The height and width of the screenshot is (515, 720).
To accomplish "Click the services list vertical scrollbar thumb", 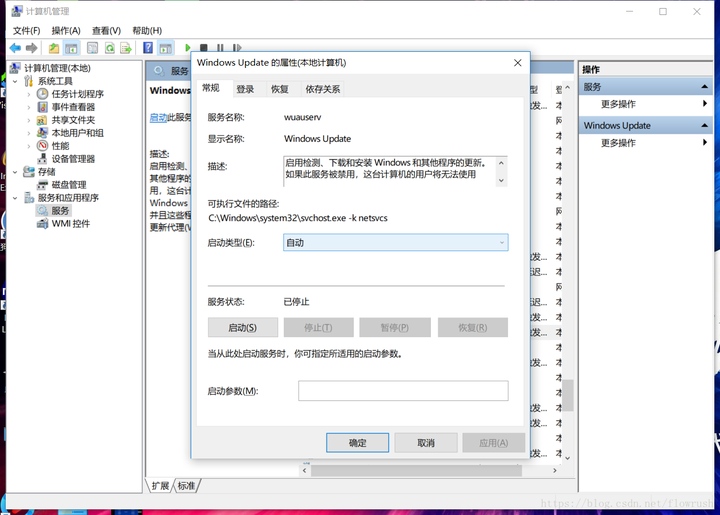I will (x=568, y=395).
